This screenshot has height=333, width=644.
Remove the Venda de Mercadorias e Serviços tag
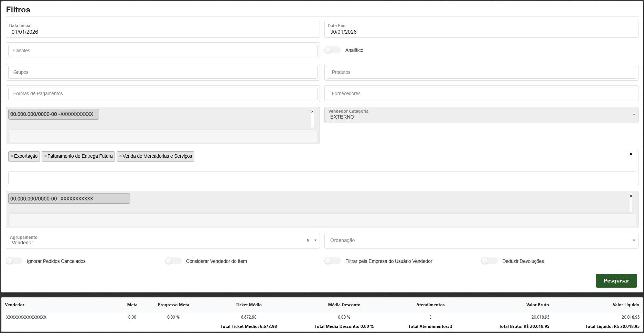pyautogui.click(x=120, y=156)
